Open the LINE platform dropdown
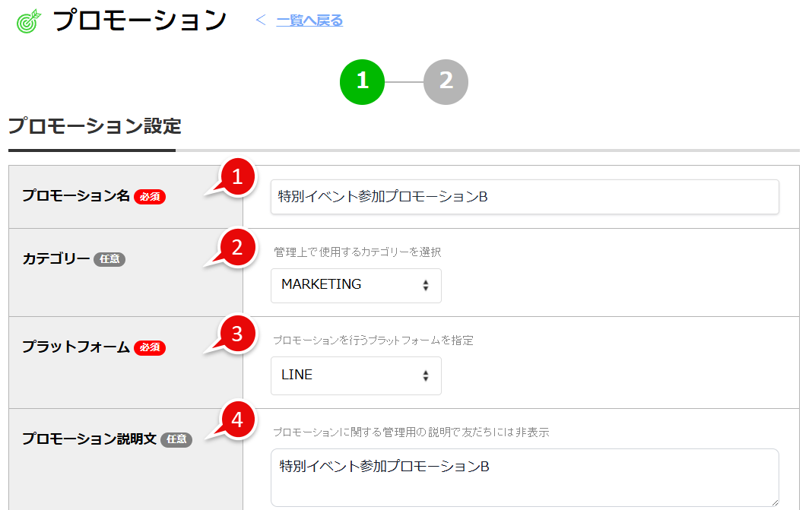 [x=356, y=375]
